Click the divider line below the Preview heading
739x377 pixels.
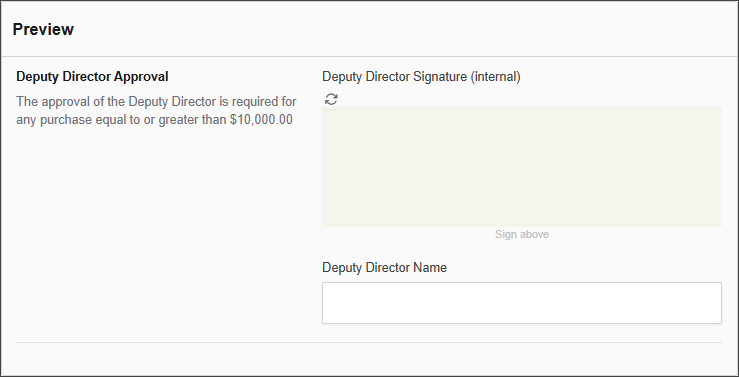[370, 57]
